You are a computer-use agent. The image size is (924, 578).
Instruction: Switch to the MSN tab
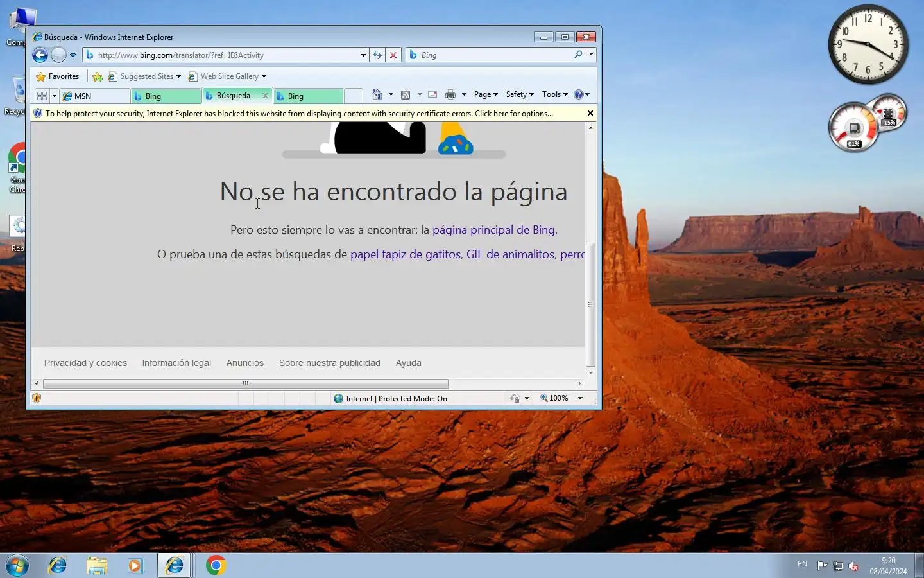94,96
